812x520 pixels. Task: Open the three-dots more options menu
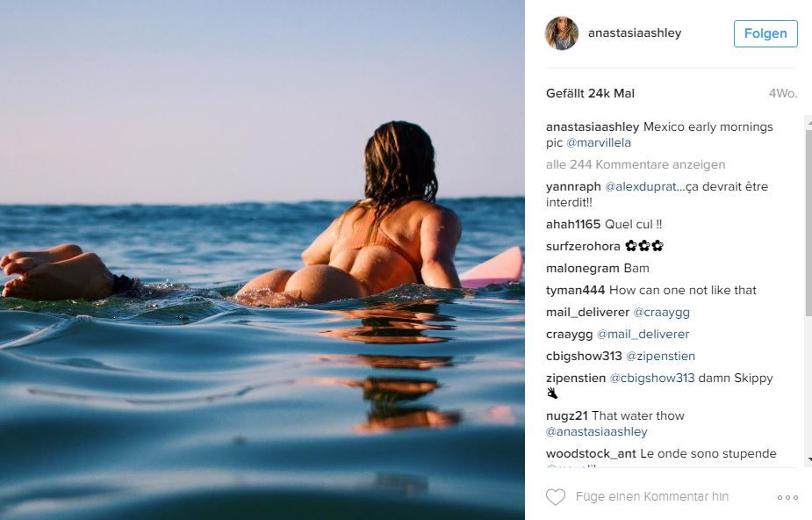(x=787, y=497)
